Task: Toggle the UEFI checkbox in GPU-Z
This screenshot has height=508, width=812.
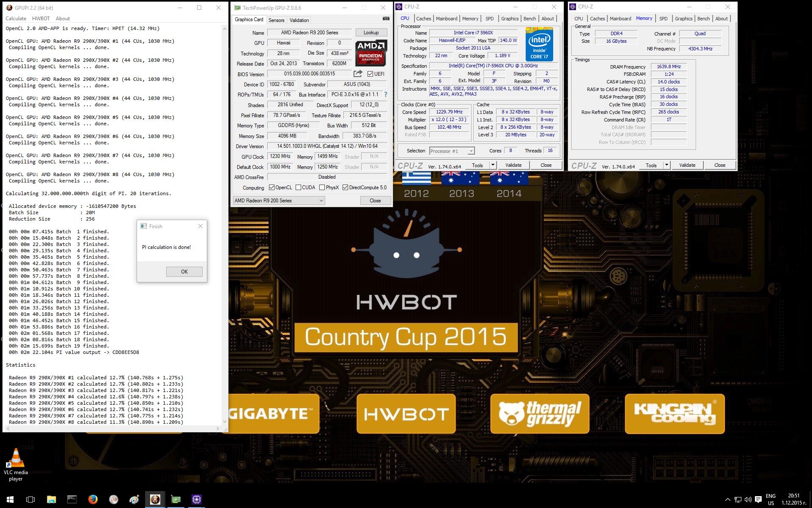Action: pyautogui.click(x=370, y=74)
